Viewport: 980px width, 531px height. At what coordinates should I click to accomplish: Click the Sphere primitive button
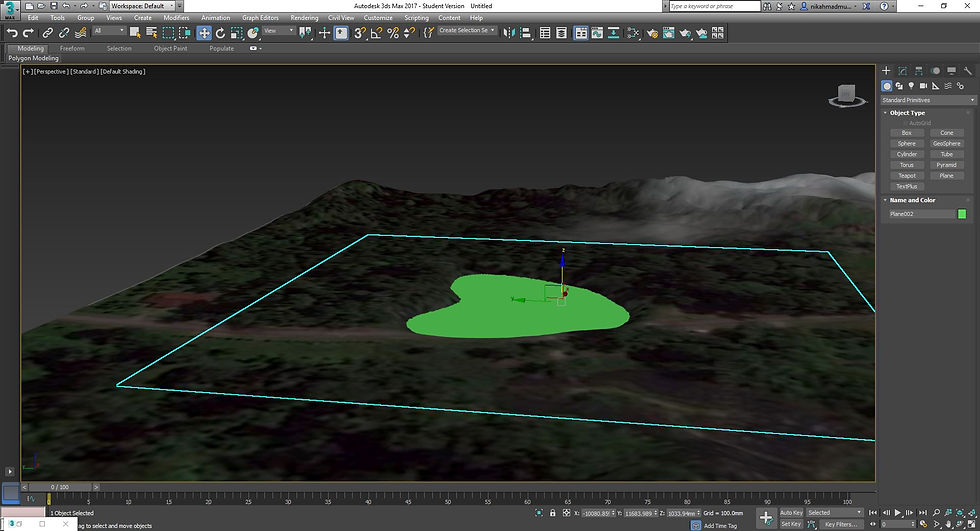point(906,143)
